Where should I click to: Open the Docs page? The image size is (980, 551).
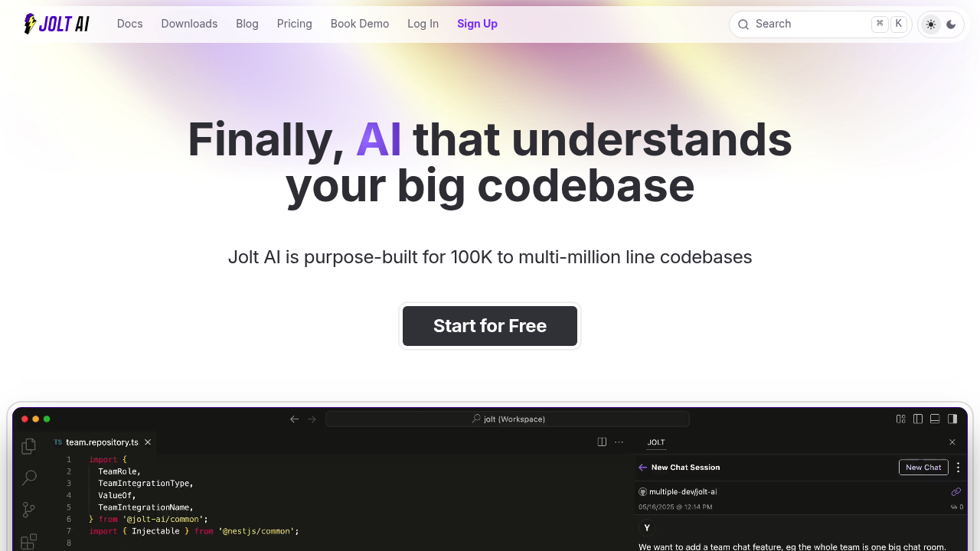[129, 24]
